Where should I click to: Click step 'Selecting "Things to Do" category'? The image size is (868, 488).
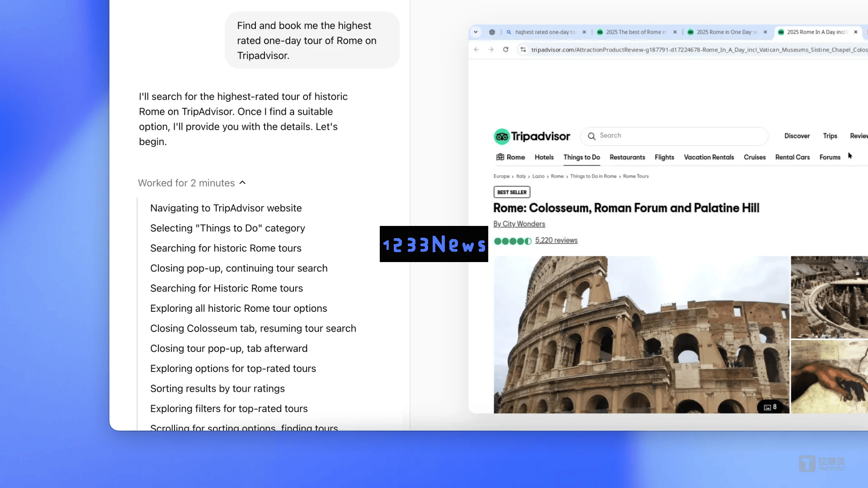click(x=227, y=228)
